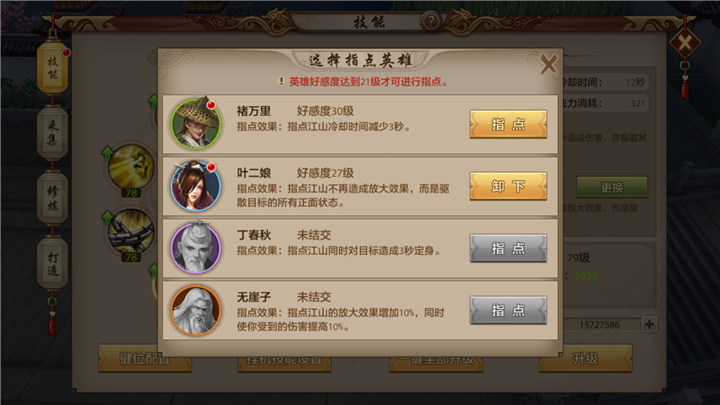Screen dimensions: 720x405
Task: Click the 升级 upgrade button
Action: click(x=585, y=358)
